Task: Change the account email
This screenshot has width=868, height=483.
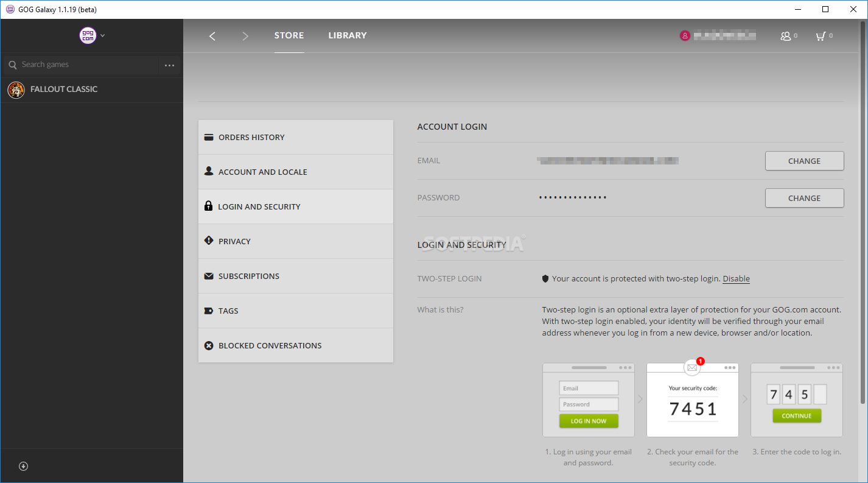Action: point(804,161)
